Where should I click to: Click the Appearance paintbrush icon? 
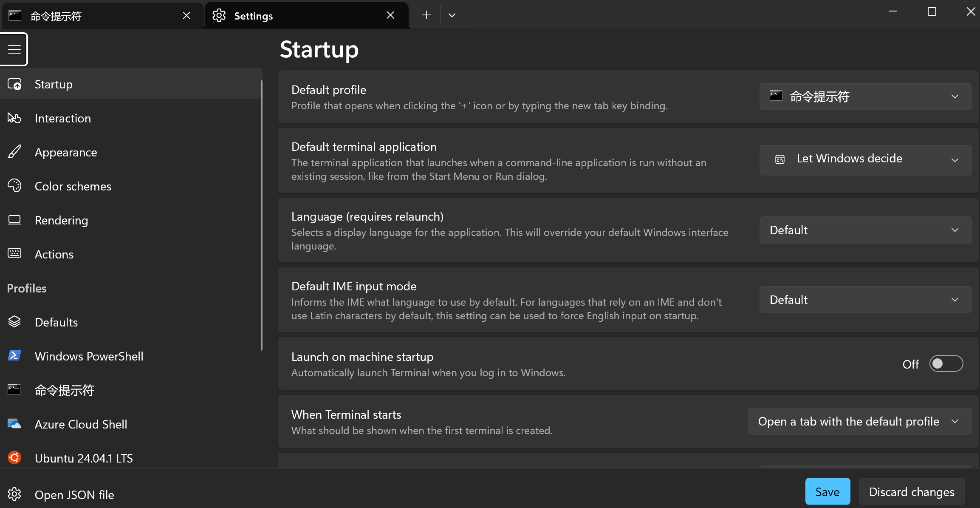pos(14,152)
